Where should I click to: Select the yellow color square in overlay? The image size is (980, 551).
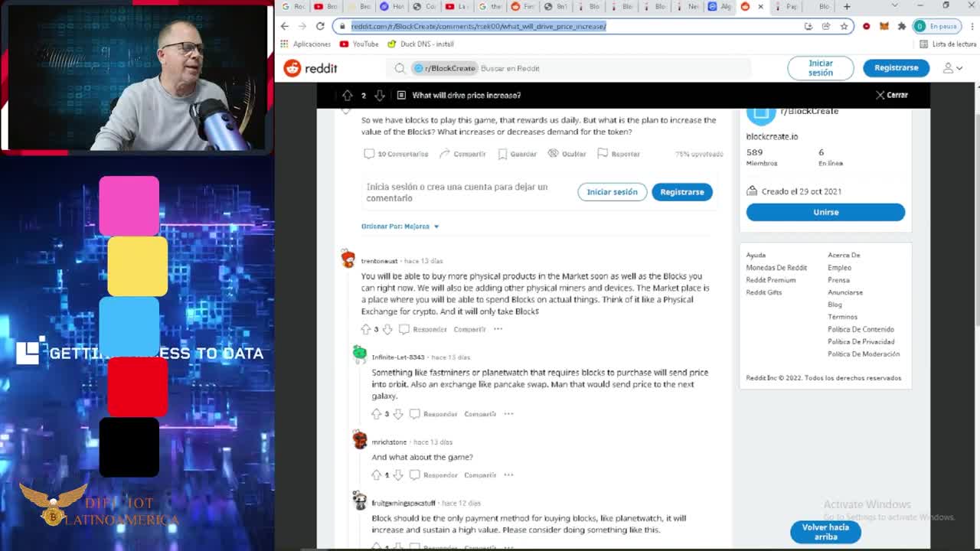pyautogui.click(x=137, y=266)
